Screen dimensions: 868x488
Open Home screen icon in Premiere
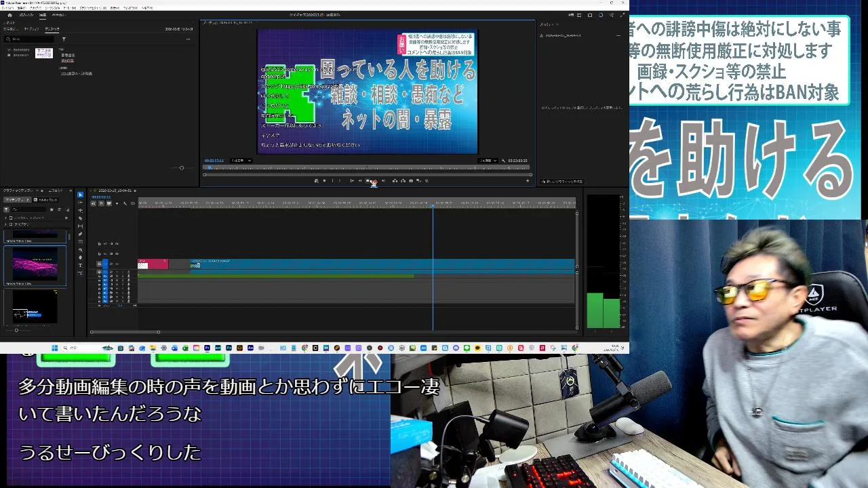coord(9,15)
